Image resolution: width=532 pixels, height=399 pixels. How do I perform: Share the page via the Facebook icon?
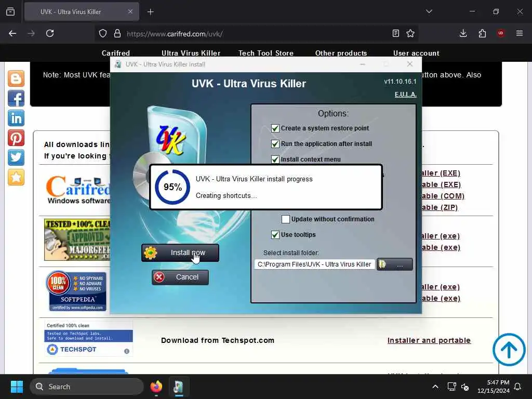16,98
